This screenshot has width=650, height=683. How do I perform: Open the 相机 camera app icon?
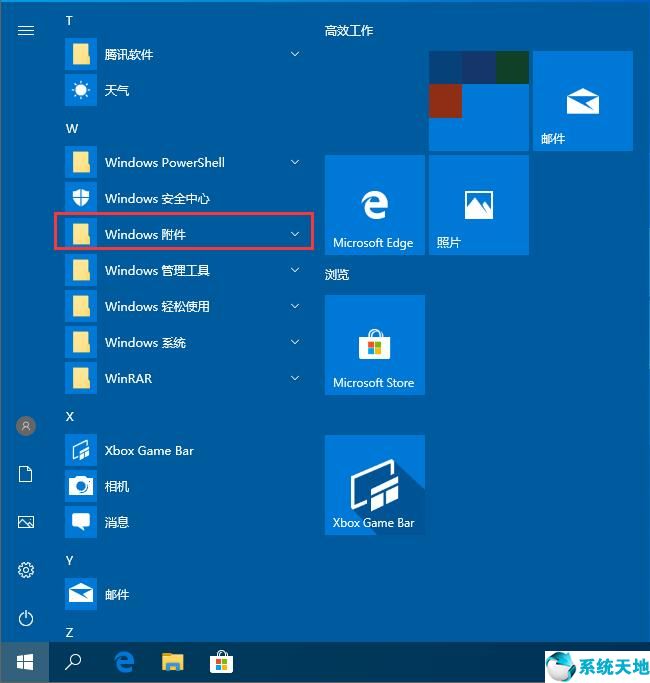tap(81, 486)
